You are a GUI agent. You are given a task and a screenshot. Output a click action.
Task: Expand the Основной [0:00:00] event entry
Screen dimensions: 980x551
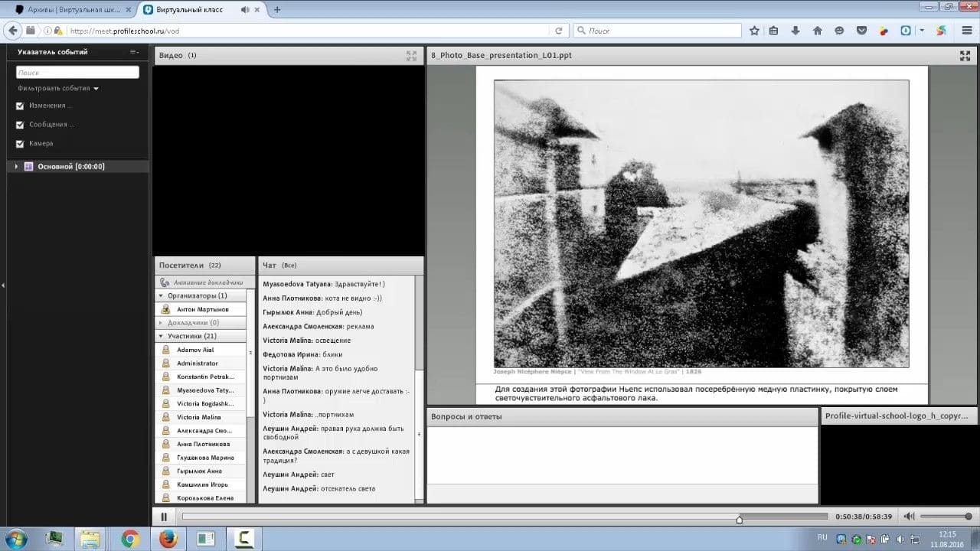point(16,166)
